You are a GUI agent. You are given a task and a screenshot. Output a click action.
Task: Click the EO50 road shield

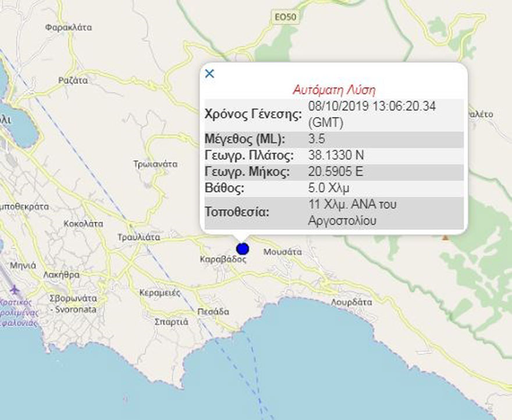(x=286, y=18)
